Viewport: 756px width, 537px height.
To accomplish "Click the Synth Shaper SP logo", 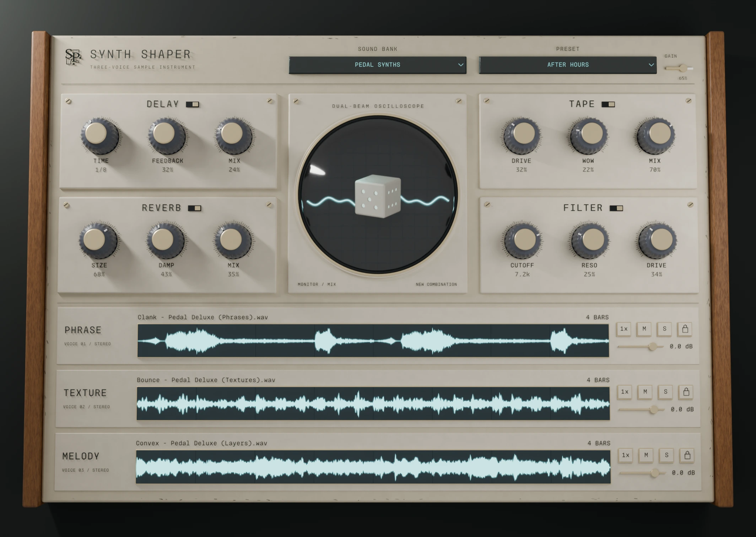I will pos(73,57).
